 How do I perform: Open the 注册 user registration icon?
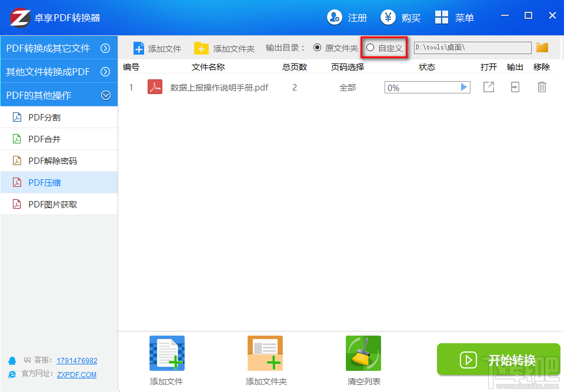[334, 17]
